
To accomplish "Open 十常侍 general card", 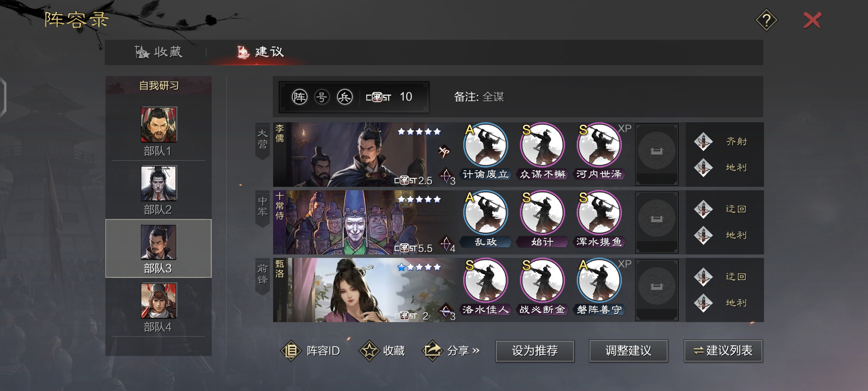I will [x=365, y=222].
